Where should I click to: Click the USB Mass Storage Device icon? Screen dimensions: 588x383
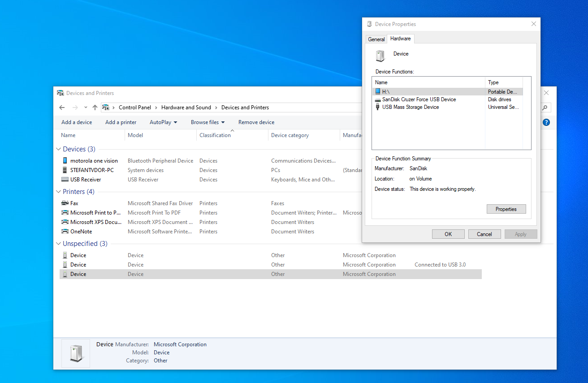click(378, 107)
